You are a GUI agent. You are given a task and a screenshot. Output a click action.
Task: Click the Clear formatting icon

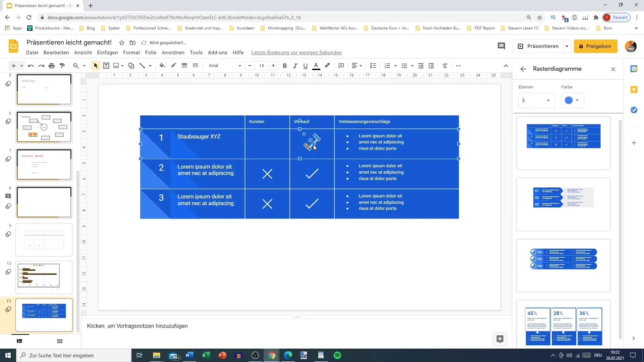click(445, 66)
